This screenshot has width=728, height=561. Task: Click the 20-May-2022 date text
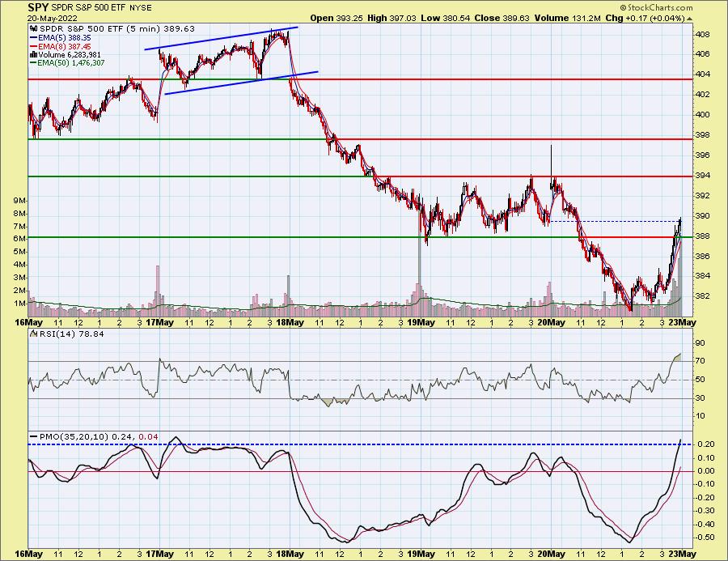coord(52,18)
